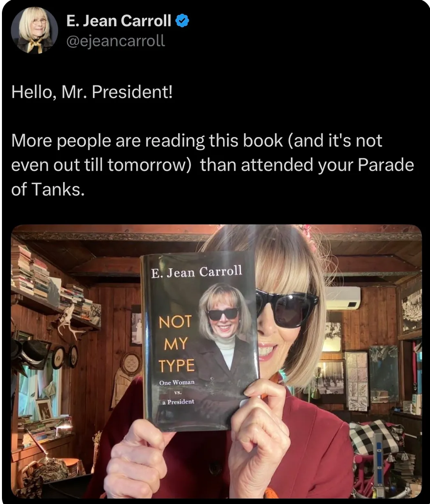Click "One Woman vs. a President" subtitle
This screenshot has height=504, width=430.
[x=177, y=392]
